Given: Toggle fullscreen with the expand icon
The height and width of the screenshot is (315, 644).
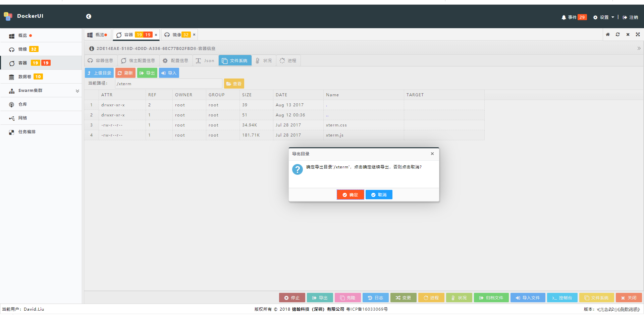Looking at the screenshot, I should click(638, 34).
